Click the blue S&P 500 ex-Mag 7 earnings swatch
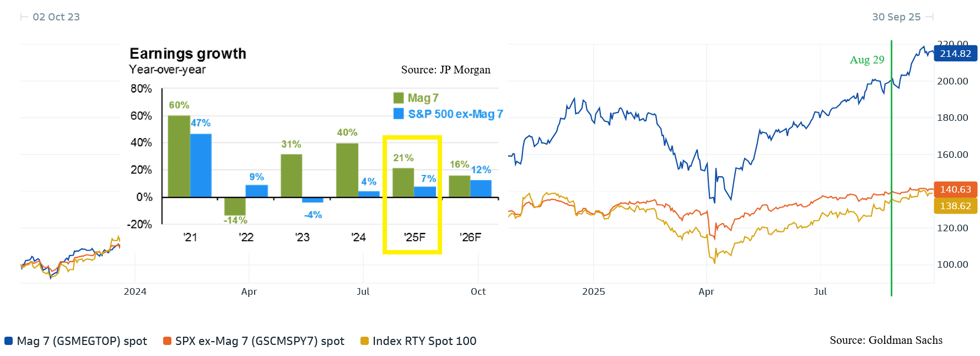Image resolution: width=980 pixels, height=356 pixels. tap(399, 114)
